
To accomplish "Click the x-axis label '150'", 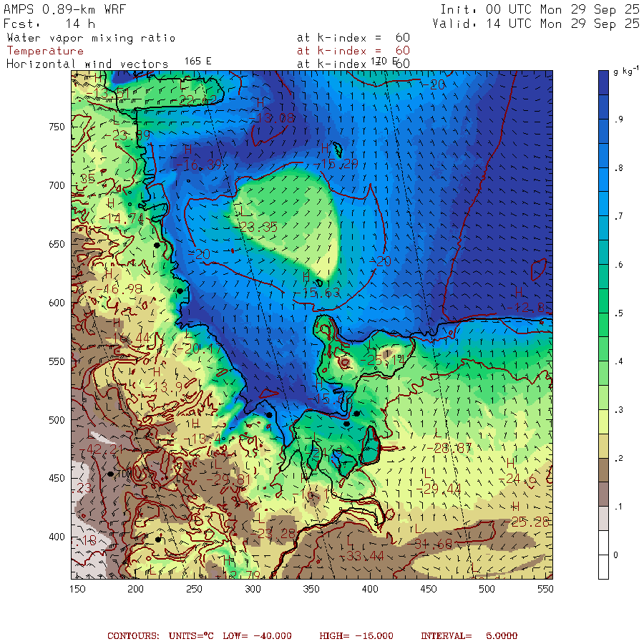I will tap(77, 589).
